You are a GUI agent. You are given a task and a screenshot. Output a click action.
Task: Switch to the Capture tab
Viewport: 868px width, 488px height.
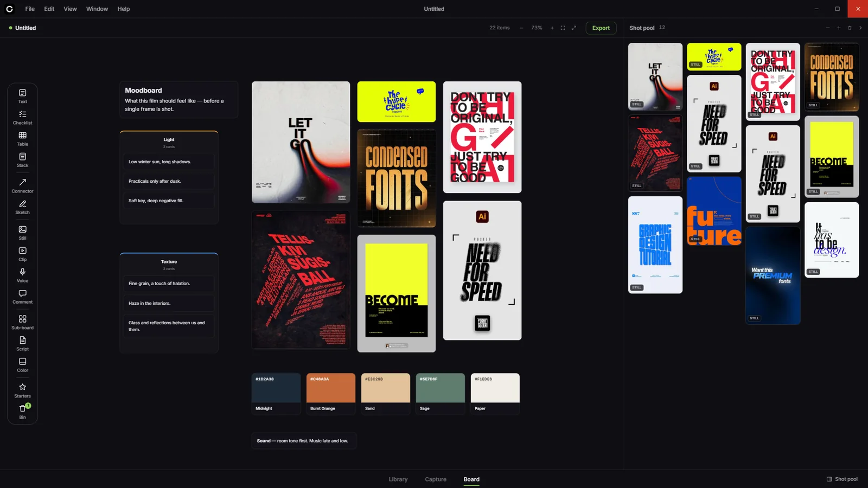click(x=436, y=479)
